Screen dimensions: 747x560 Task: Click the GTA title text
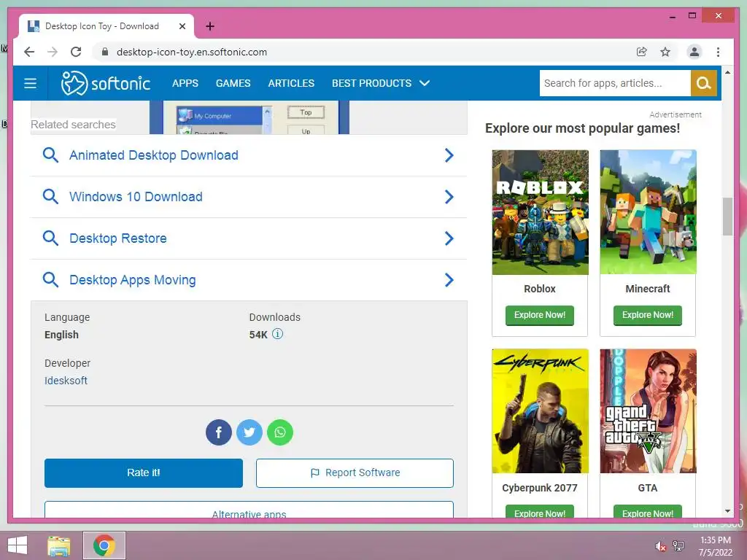648,488
